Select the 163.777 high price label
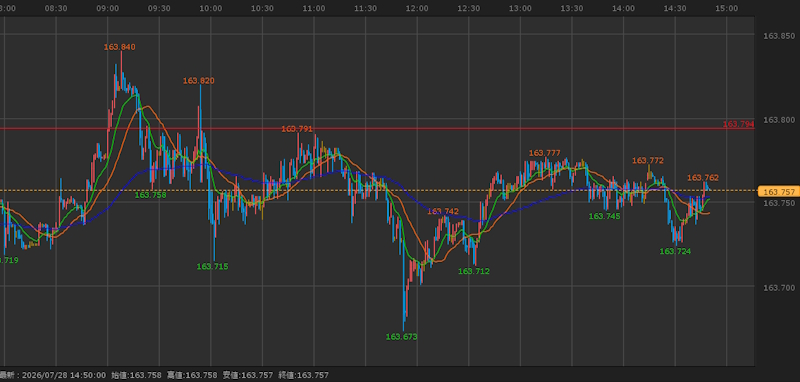 [x=545, y=153]
